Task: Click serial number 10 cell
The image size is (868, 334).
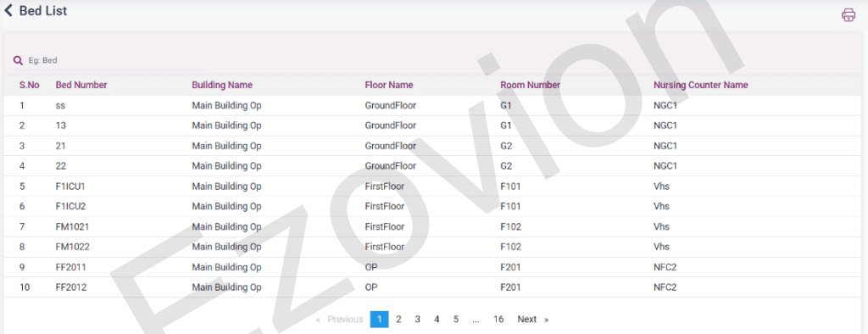Action: click(x=25, y=287)
